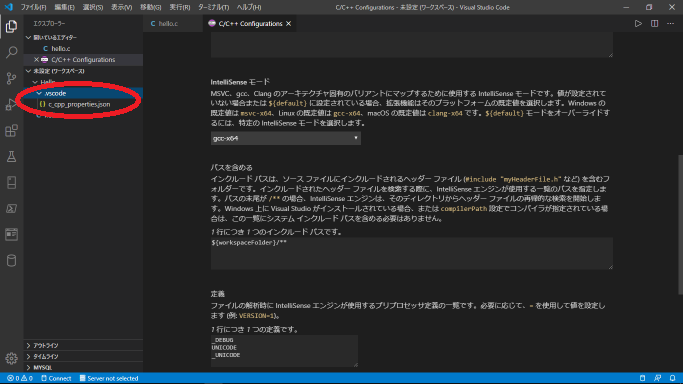Click the Connect status bar item

56,378
